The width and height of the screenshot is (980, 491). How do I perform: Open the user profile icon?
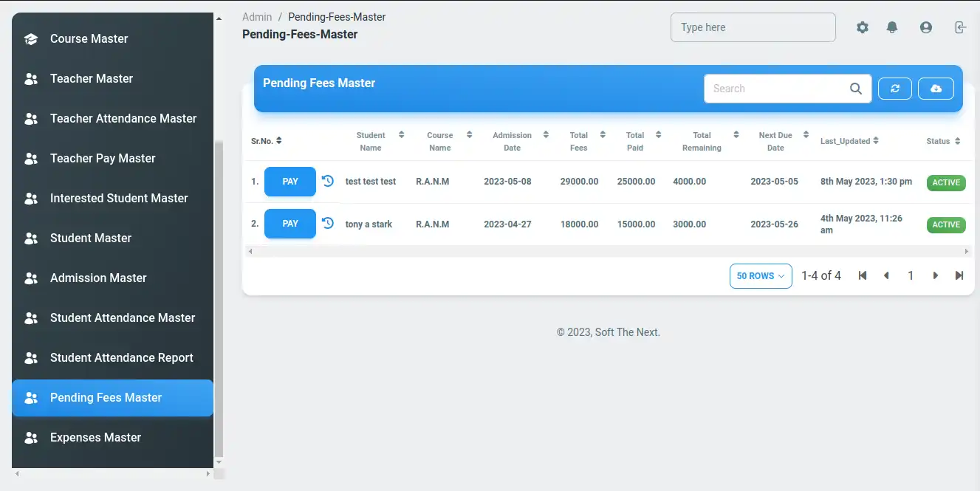click(926, 27)
